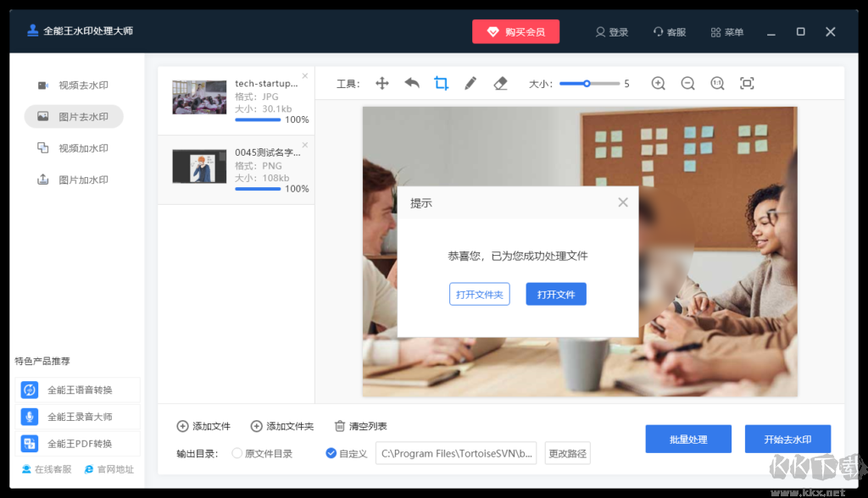Open the 菜单 menu at top right
The width and height of the screenshot is (868, 498).
(726, 31)
